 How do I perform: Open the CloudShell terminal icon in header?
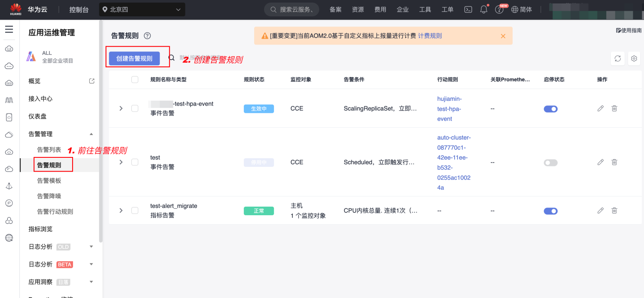tap(469, 9)
